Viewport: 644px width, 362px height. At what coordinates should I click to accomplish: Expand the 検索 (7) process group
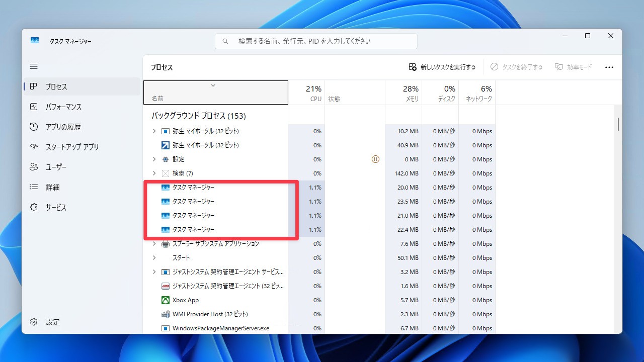154,173
